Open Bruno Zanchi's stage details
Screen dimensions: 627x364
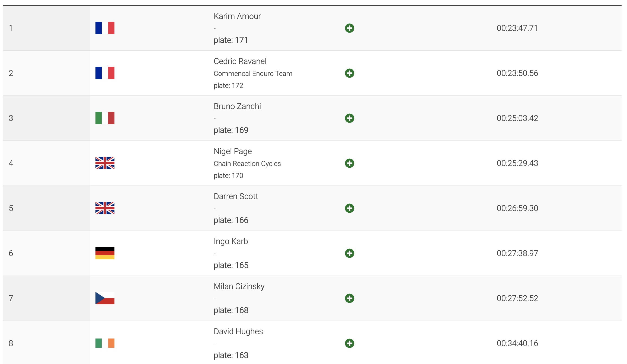pos(349,118)
